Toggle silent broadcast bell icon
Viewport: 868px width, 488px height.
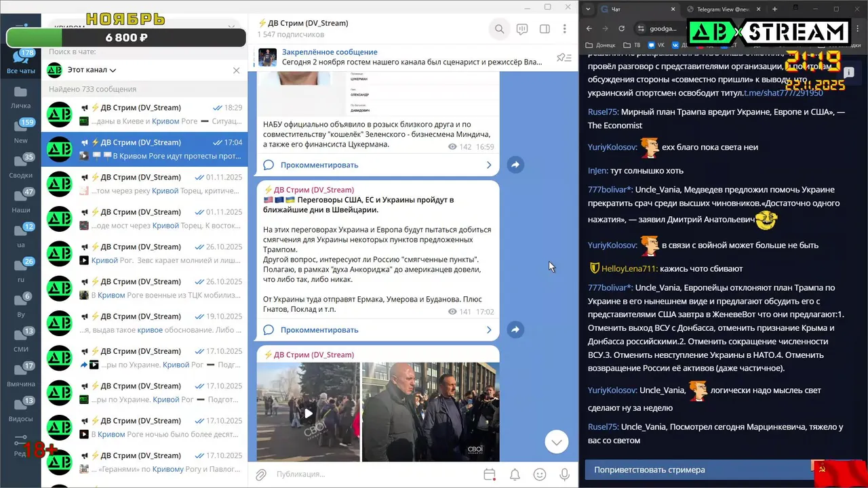point(515,474)
